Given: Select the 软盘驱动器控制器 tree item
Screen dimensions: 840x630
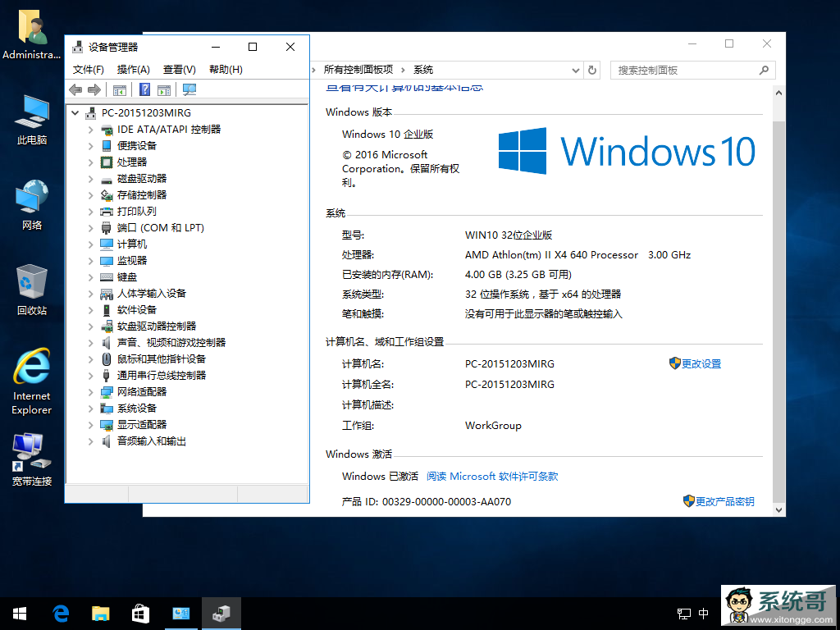Looking at the screenshot, I should click(157, 326).
